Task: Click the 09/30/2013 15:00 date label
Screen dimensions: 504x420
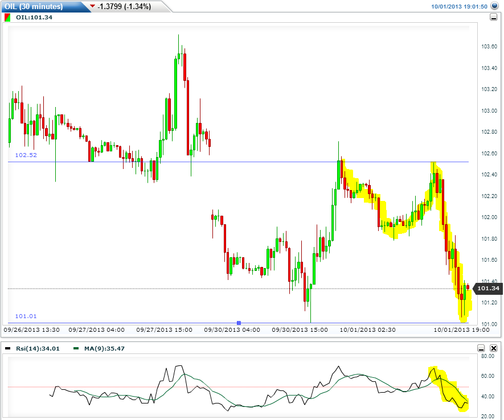Action: point(300,330)
